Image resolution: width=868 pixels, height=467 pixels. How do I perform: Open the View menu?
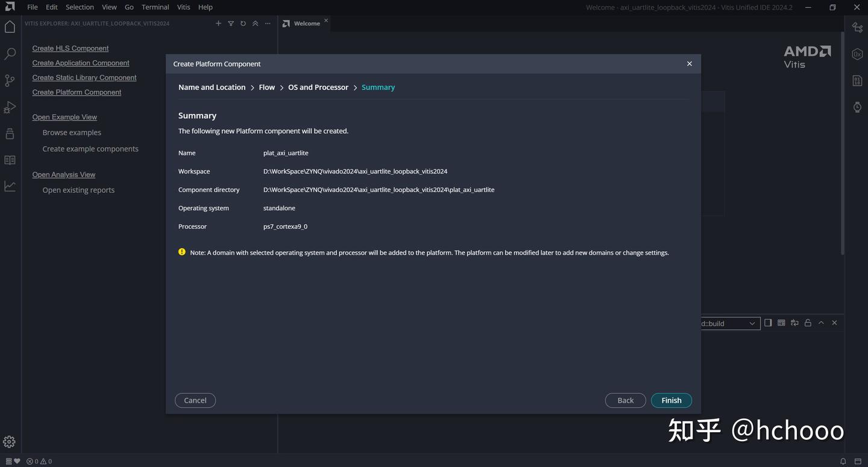109,7
